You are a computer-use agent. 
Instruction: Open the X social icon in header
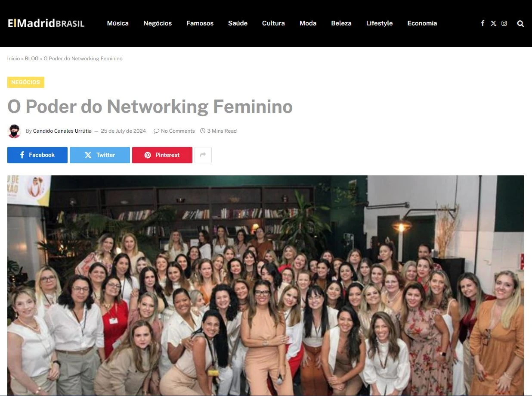493,23
